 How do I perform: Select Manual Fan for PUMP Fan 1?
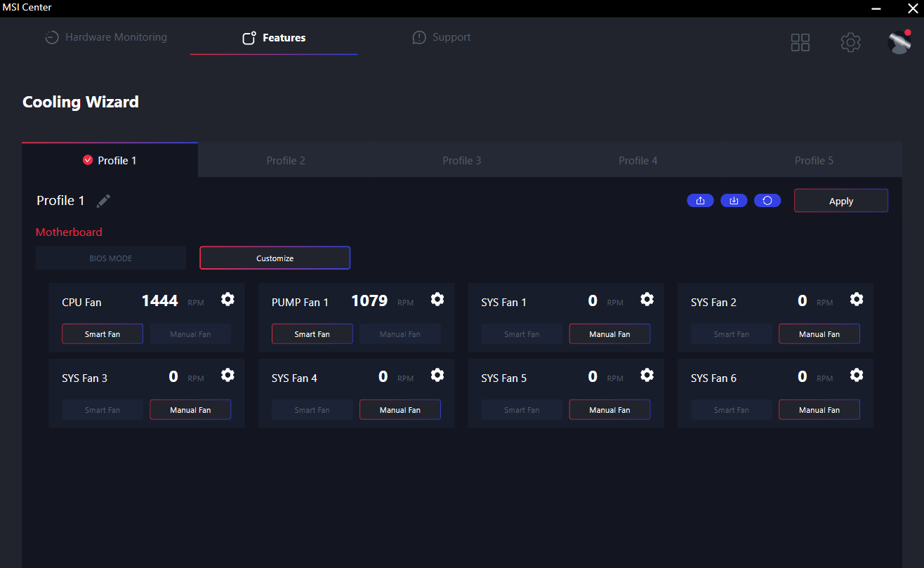(400, 334)
